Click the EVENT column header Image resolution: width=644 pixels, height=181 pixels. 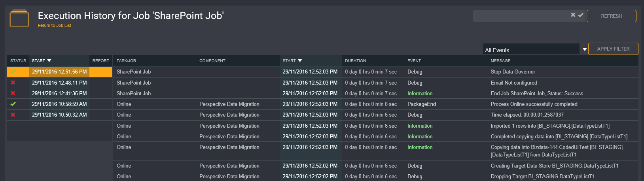pos(414,60)
